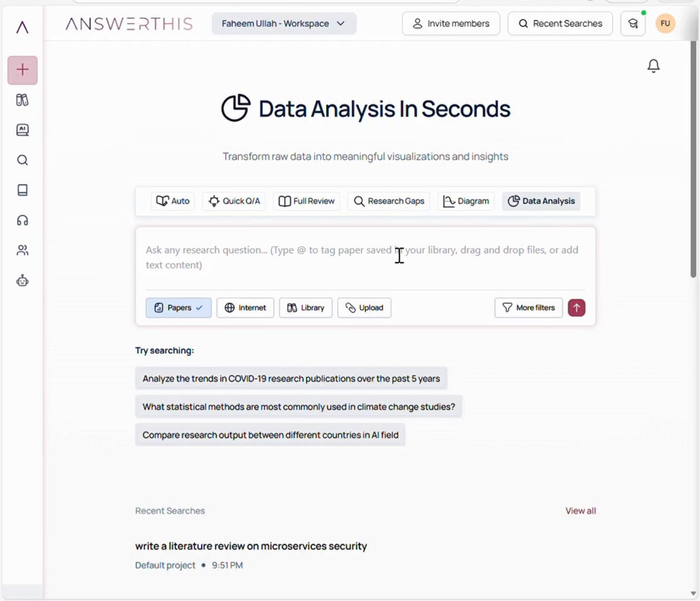Screen dimensions: 700x601
Task: Open the notifications bell icon
Action: [x=653, y=66]
